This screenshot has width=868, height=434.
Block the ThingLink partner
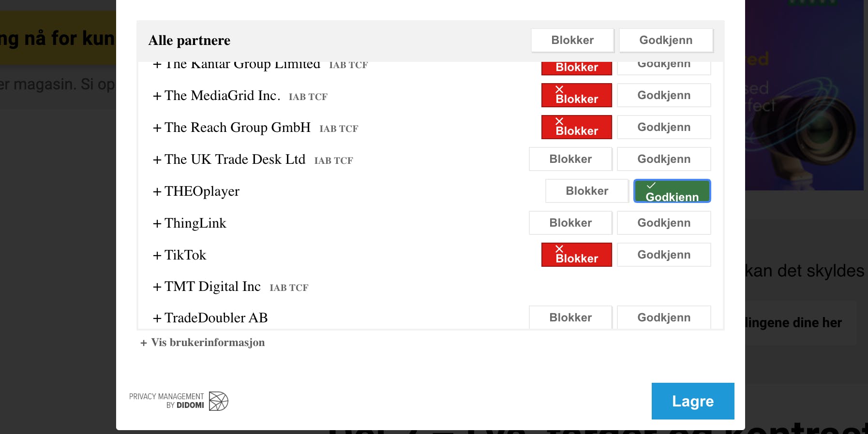[x=571, y=223]
